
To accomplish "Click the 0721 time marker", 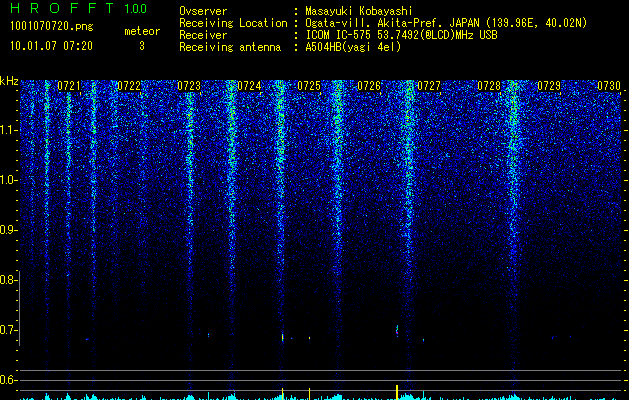I will tap(69, 86).
